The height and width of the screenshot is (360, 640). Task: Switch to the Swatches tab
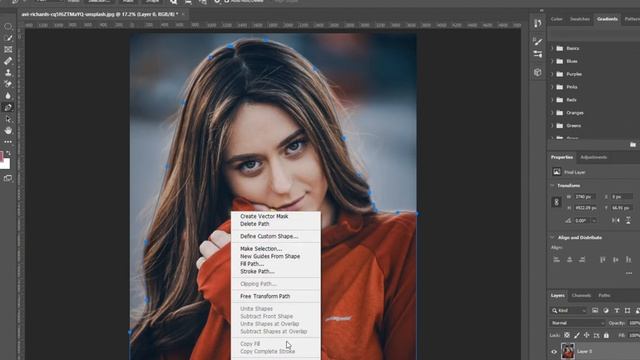[x=580, y=19]
